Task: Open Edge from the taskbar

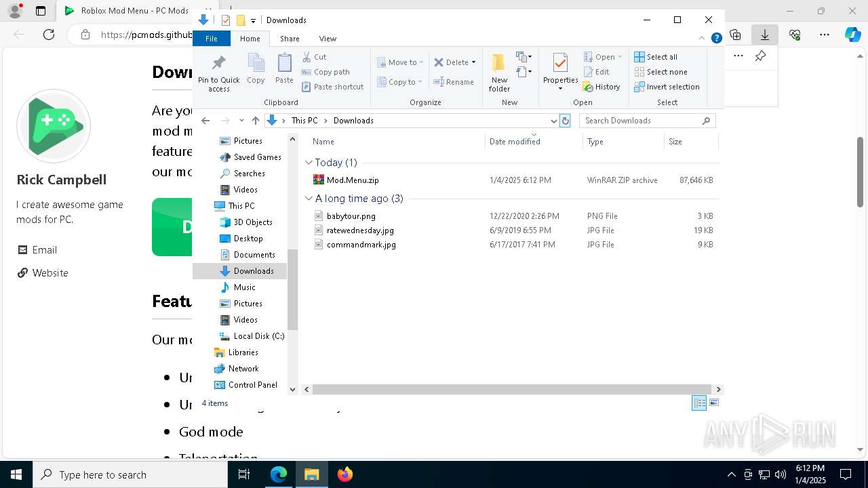Action: pos(279,474)
